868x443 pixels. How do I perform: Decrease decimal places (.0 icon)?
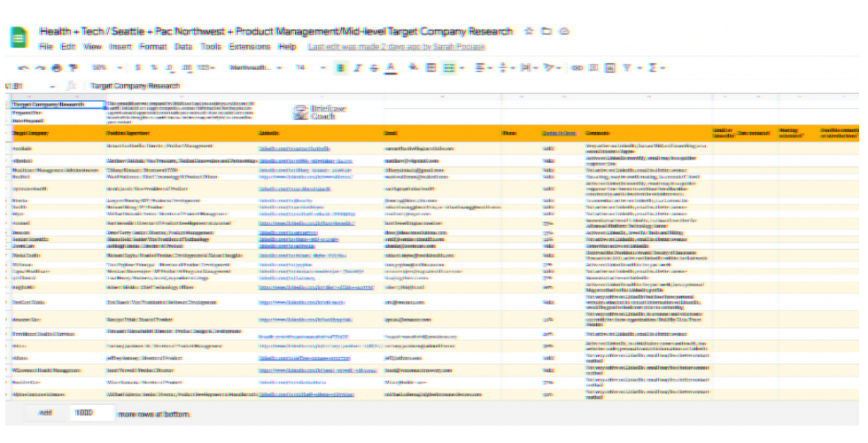coord(170,67)
